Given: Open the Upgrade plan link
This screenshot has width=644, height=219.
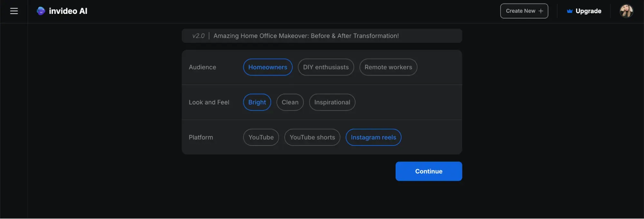Looking at the screenshot, I should point(588,11).
